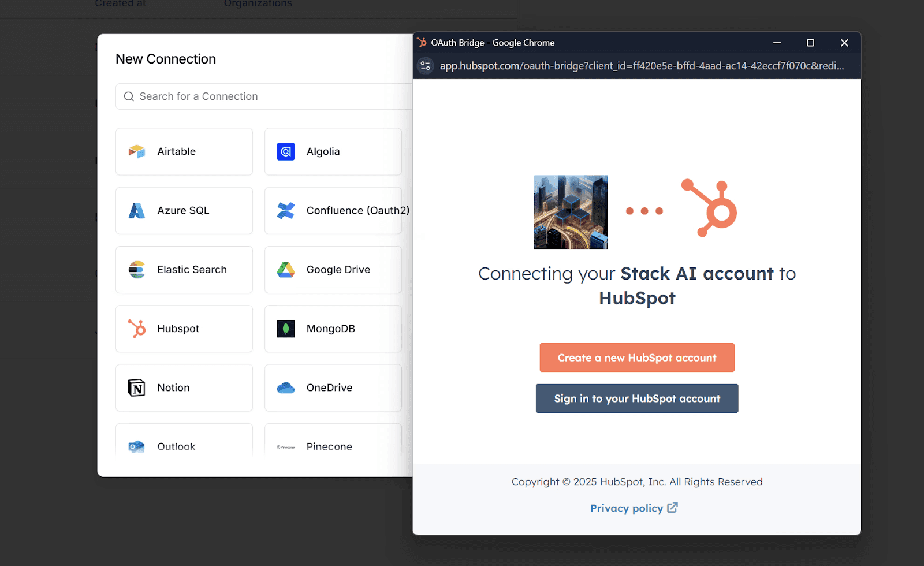Screen dimensions: 924x566
Task: Pick the Google Drive label
Action: pos(338,270)
